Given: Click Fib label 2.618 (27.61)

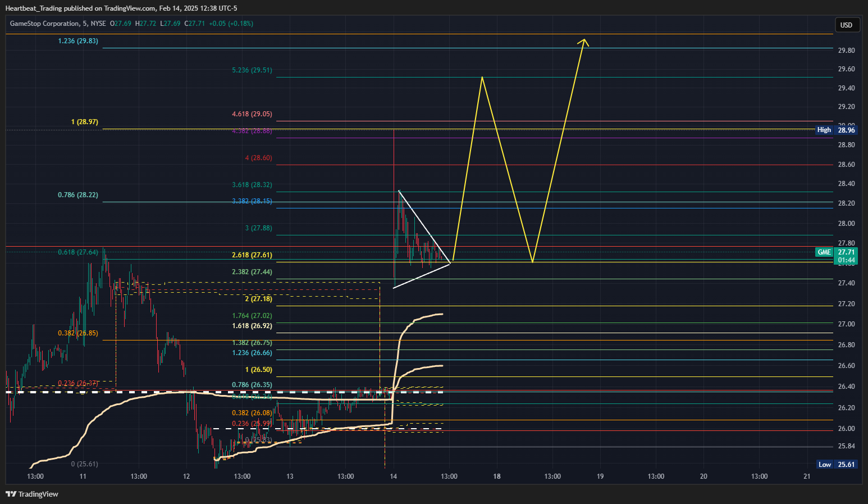Looking at the screenshot, I should click(x=252, y=255).
